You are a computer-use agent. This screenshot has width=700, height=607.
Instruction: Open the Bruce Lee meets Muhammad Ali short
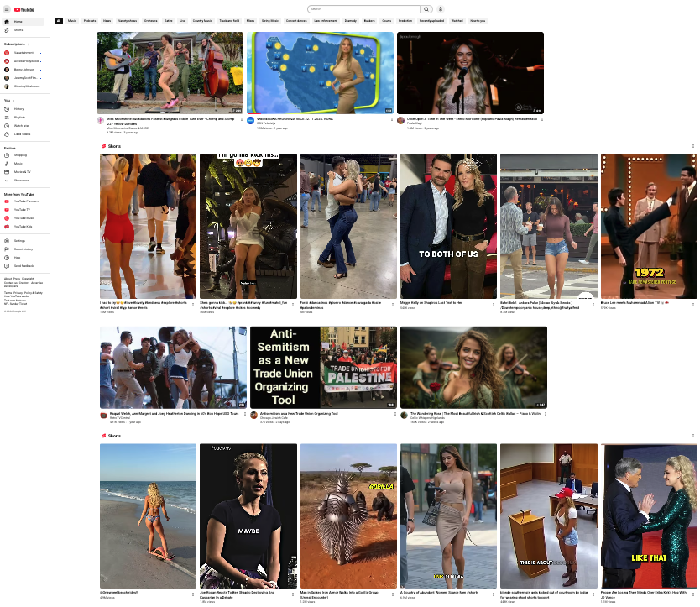[649, 227]
